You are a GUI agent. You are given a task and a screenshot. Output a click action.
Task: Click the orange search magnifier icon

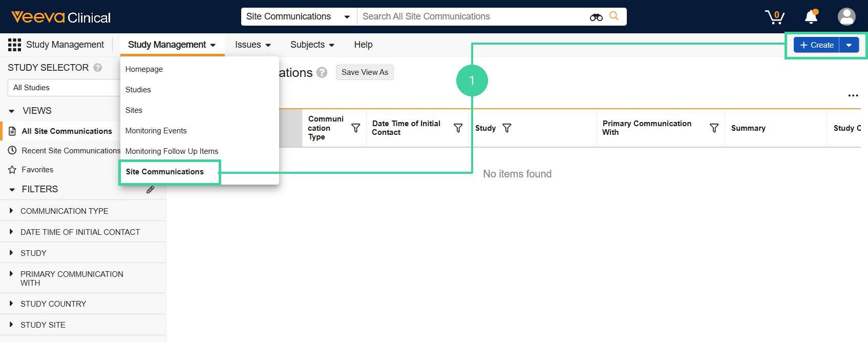coord(614,16)
